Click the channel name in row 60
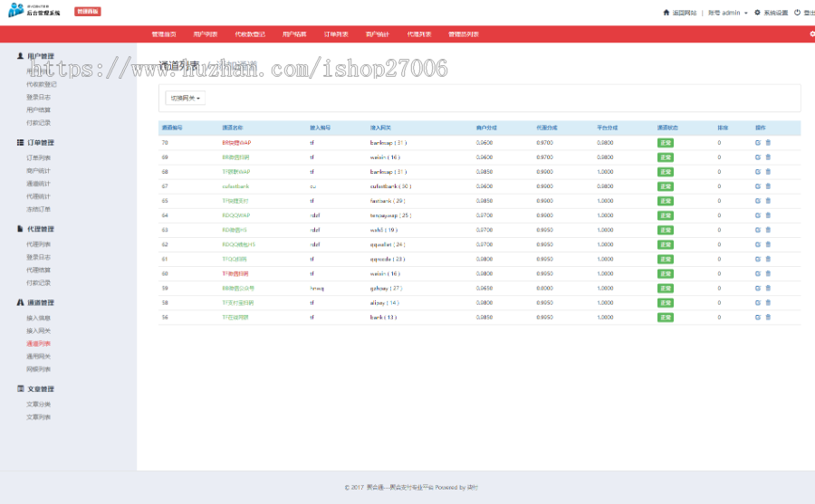The height and width of the screenshot is (504, 815). tap(235, 274)
